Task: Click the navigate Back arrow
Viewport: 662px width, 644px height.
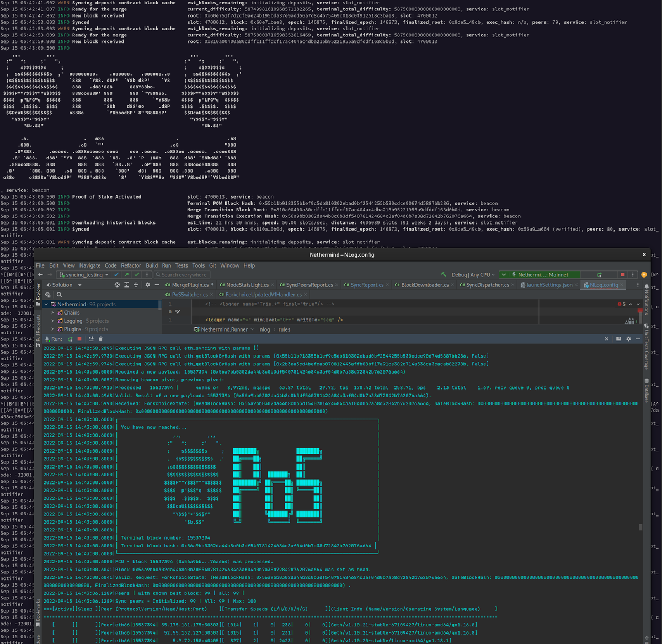Action: pos(40,275)
